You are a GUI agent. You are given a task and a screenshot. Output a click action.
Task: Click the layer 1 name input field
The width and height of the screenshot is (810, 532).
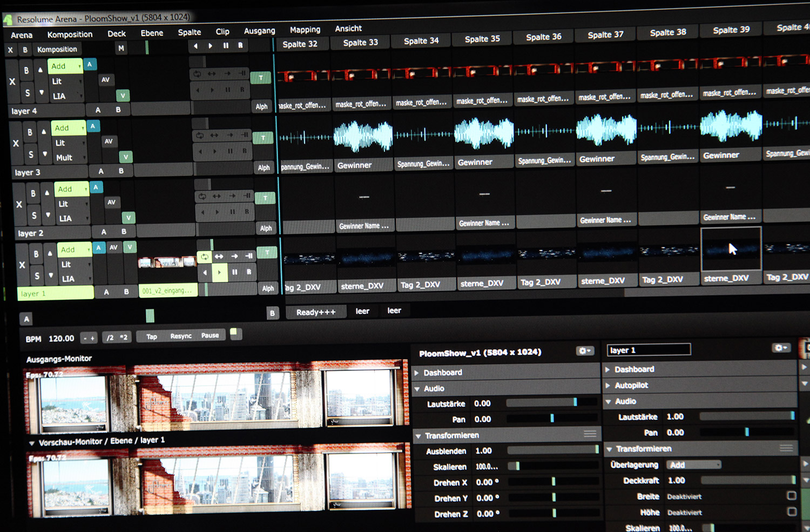(x=649, y=350)
